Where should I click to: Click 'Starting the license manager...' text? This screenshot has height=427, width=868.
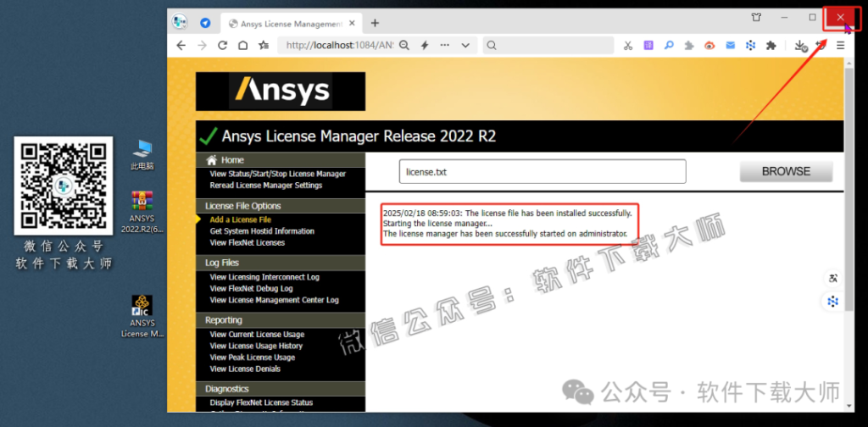point(437,224)
